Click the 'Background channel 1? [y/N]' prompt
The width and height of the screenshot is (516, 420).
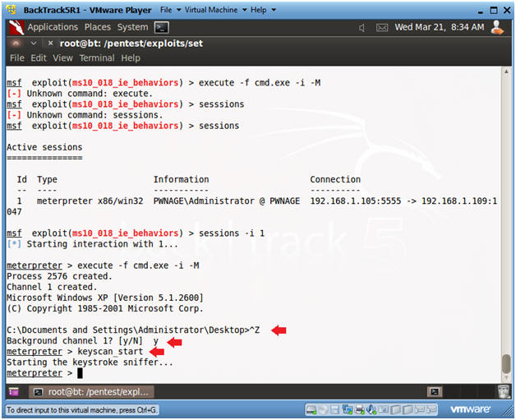pyautogui.click(x=75, y=340)
